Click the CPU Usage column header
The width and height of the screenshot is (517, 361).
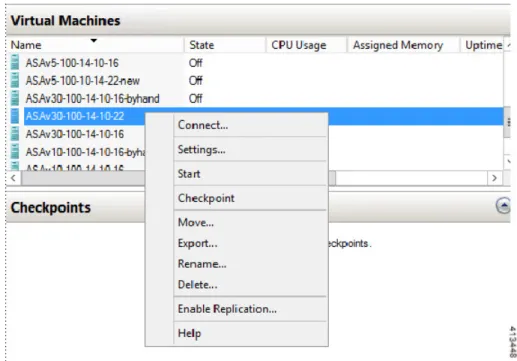tap(306, 45)
